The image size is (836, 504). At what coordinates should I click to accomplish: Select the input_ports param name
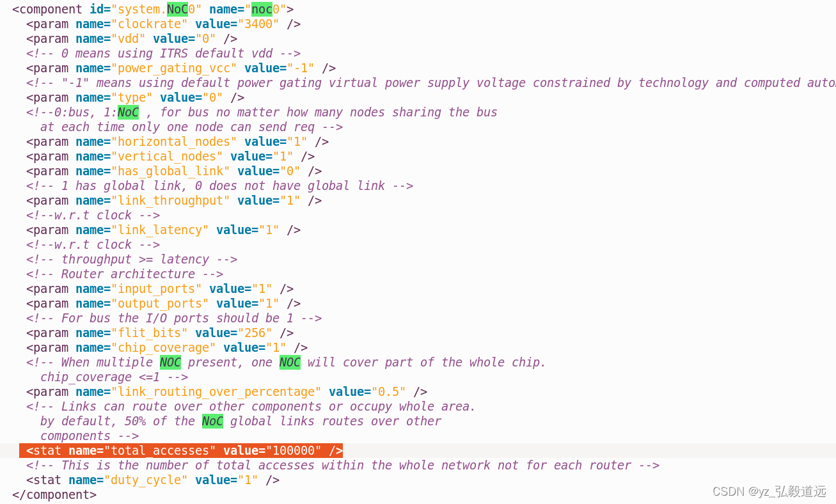[156, 288]
